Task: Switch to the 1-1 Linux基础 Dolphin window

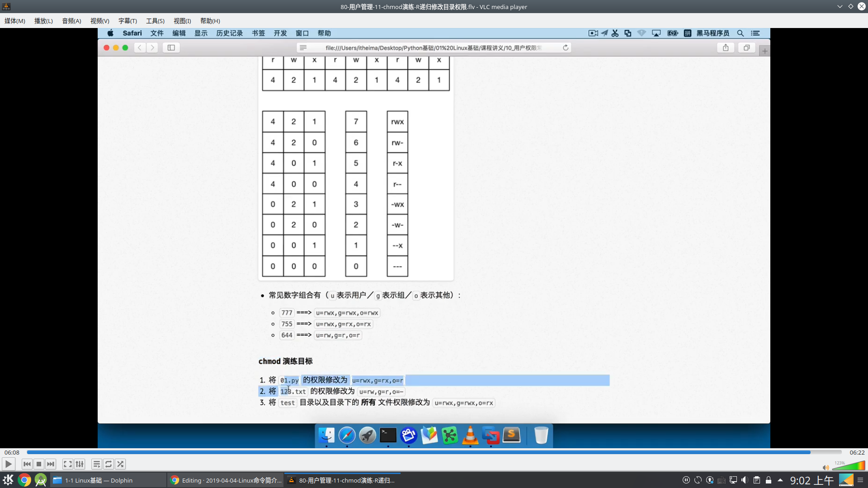Action: 99,480
